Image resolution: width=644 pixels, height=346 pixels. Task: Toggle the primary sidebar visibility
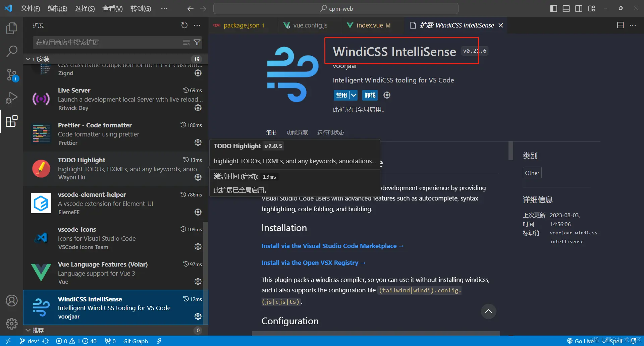coord(553,8)
